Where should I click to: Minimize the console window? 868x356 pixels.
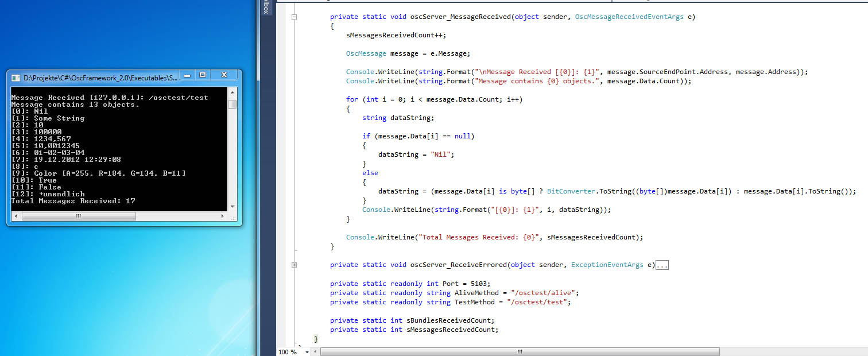(187, 75)
